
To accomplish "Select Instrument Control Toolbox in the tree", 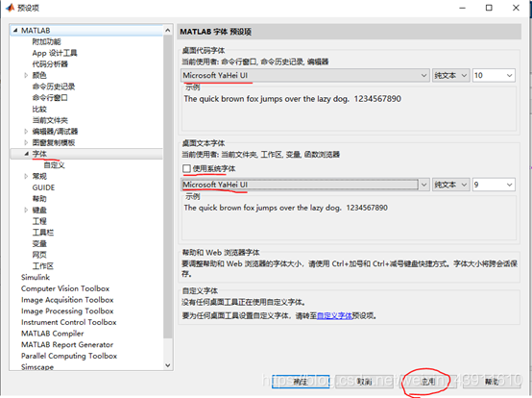I will click(69, 322).
